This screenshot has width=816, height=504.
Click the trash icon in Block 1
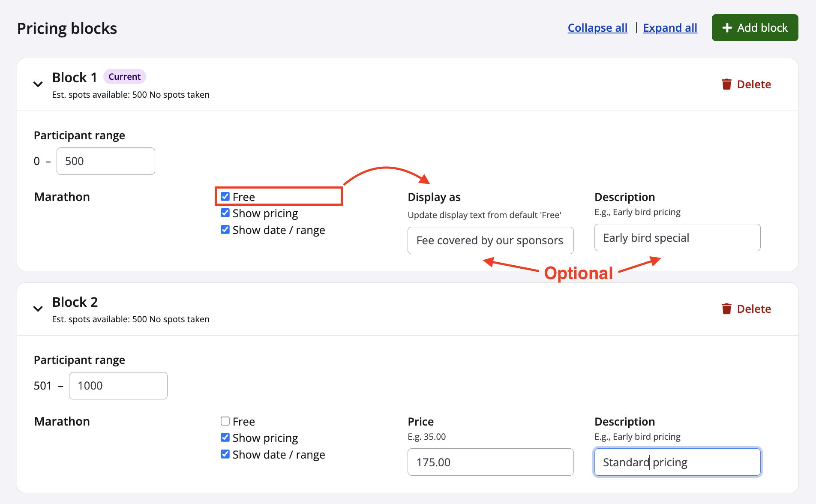pos(726,84)
